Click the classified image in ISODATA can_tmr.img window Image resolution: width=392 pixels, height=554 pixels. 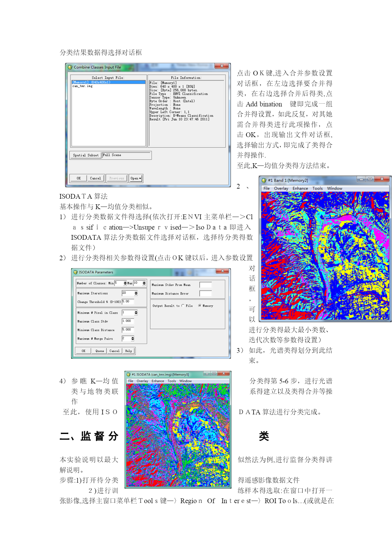tap(178, 435)
